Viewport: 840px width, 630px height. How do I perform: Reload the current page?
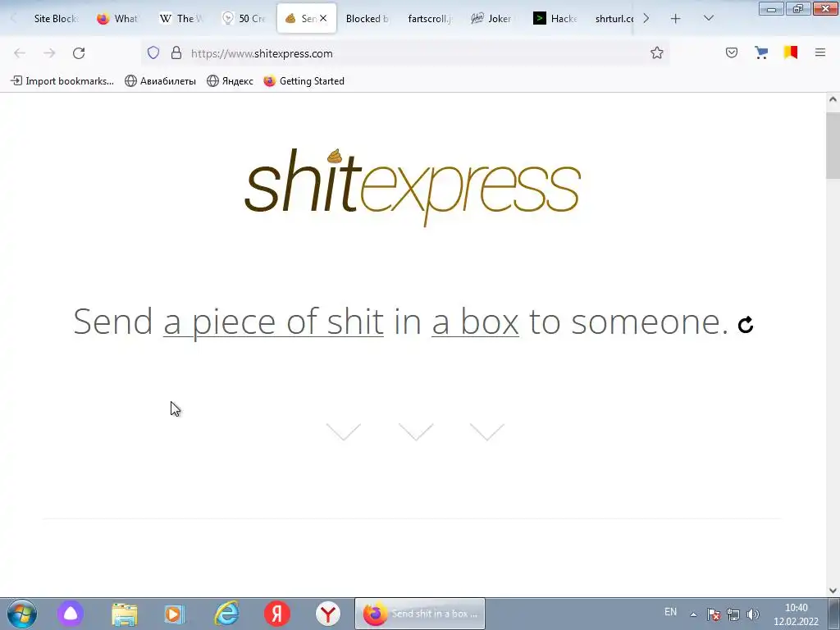click(x=79, y=53)
